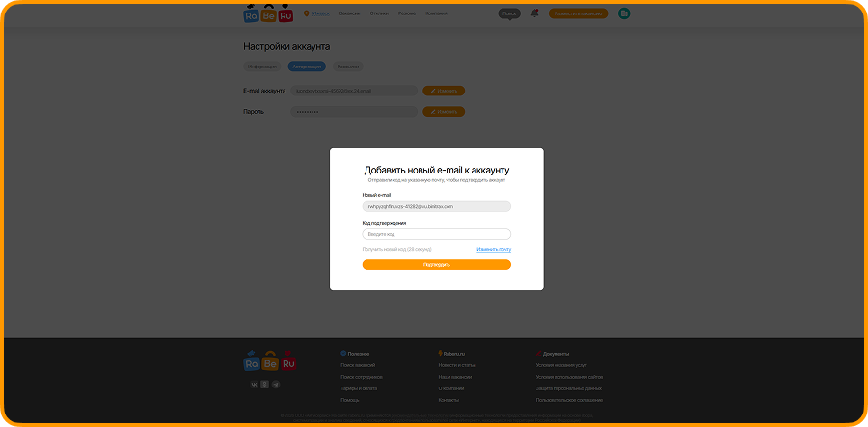This screenshot has width=868, height=427.
Task: Open the Telegram social icon in footer
Action: click(x=276, y=385)
